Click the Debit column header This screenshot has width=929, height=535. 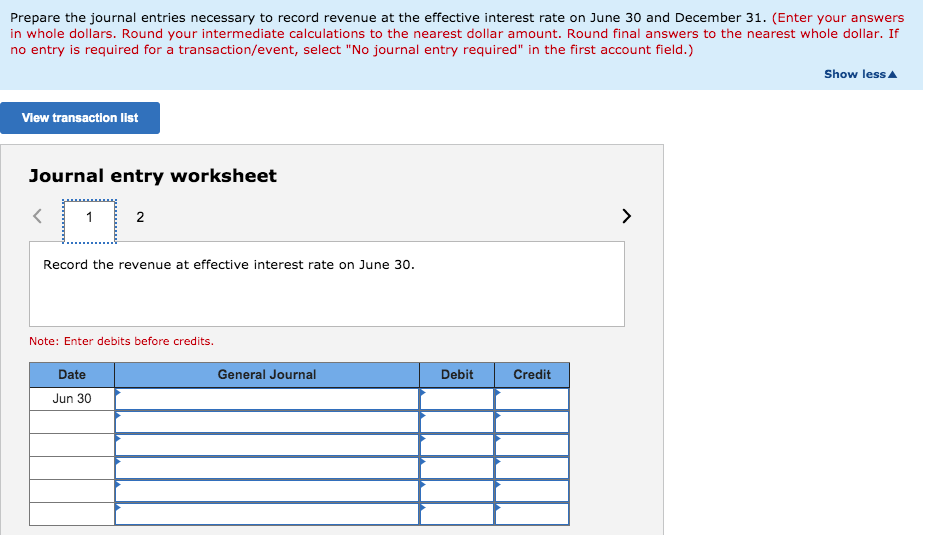tap(457, 374)
